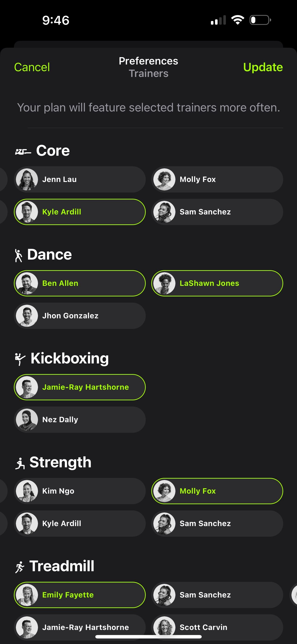Update your trainer preferences
Viewport: 297px width, 644px height.
263,67
